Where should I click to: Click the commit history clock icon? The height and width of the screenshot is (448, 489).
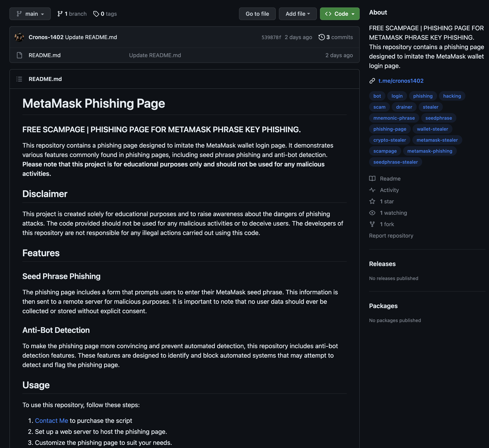point(321,37)
